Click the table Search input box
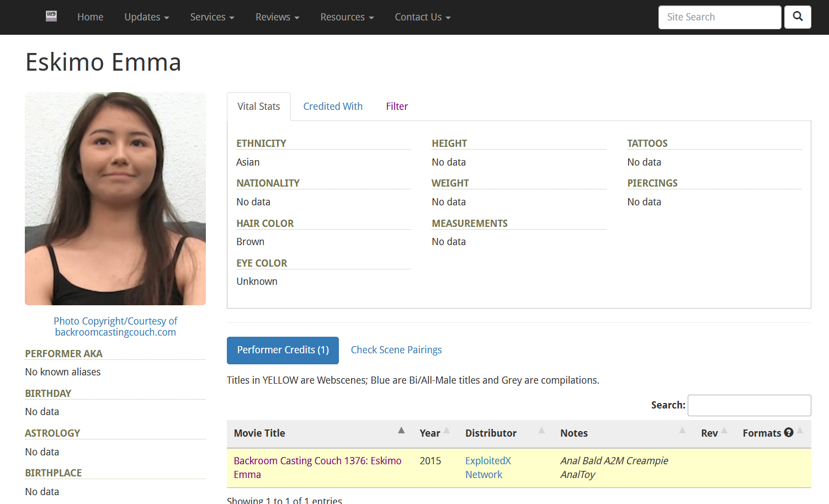The image size is (829, 504). tap(749, 405)
